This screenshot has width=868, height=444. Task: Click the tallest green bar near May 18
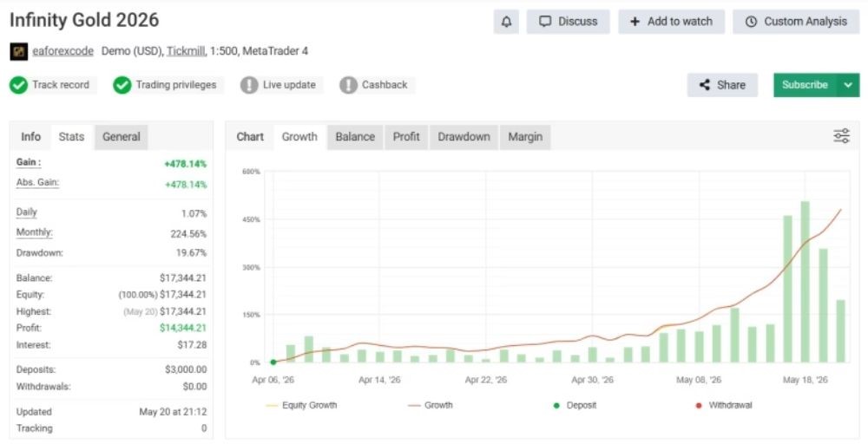[x=805, y=282]
